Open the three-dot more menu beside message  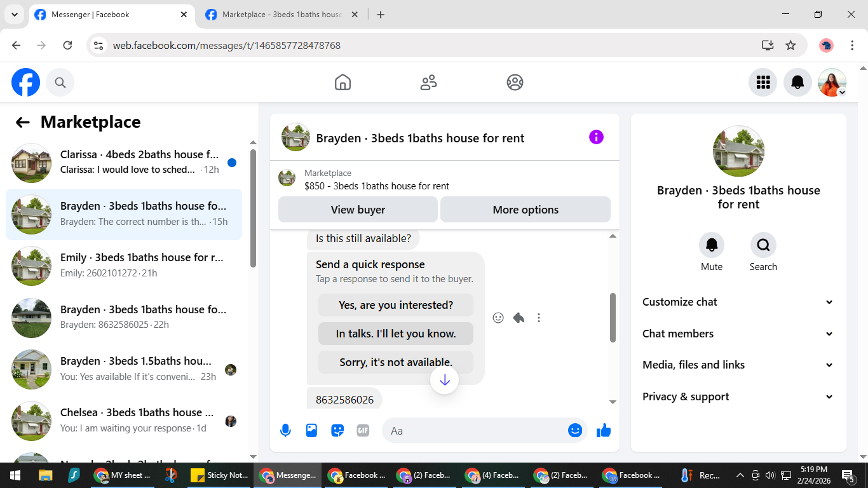pyautogui.click(x=539, y=318)
